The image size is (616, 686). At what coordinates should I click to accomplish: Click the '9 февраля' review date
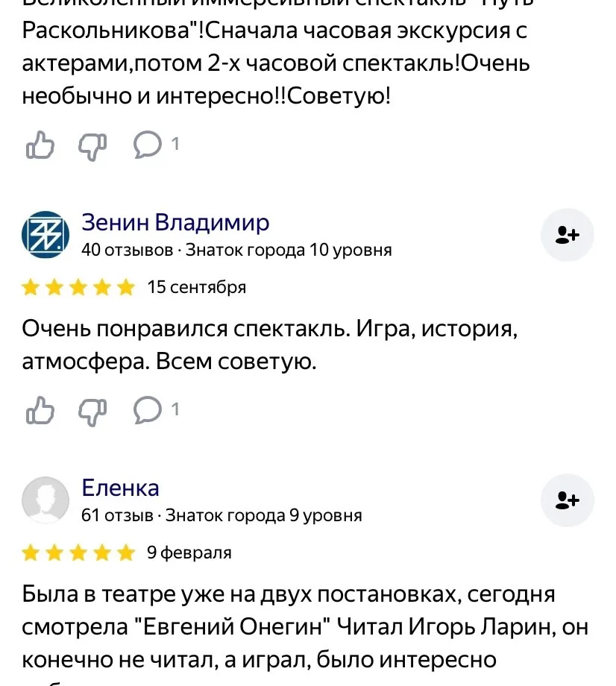pos(189,553)
